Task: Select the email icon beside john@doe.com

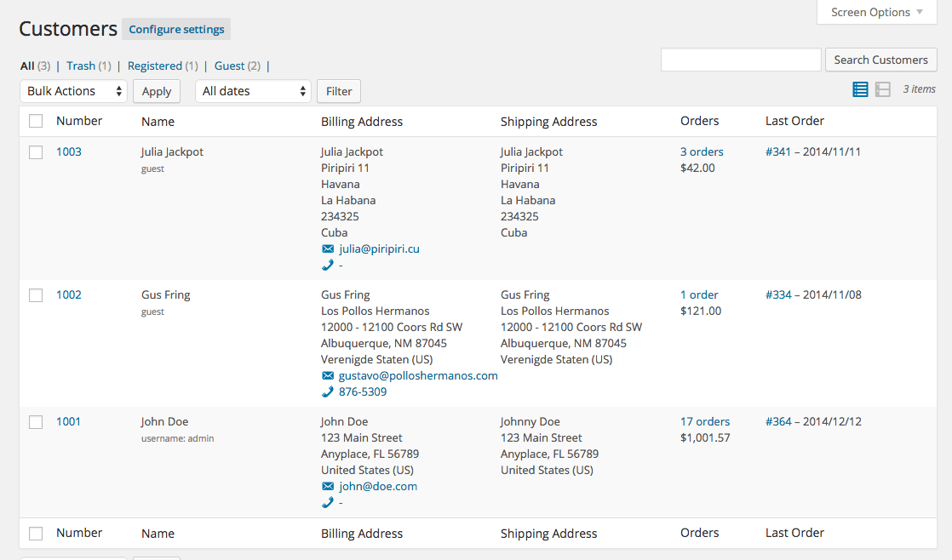Action: click(x=327, y=486)
